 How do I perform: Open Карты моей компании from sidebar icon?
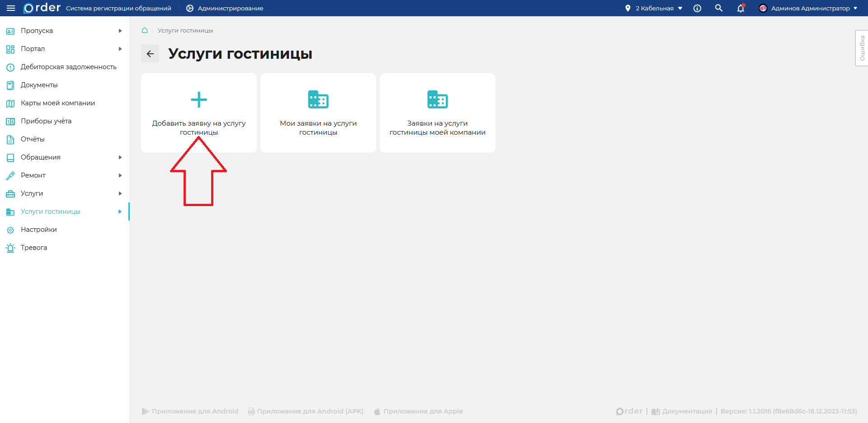click(10, 103)
